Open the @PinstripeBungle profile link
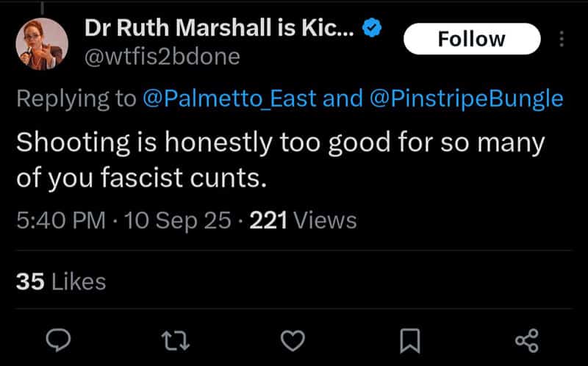 (x=466, y=98)
